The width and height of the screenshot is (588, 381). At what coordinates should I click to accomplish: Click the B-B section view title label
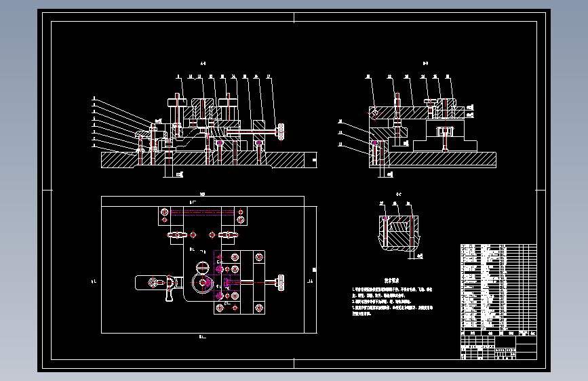[x=425, y=63]
